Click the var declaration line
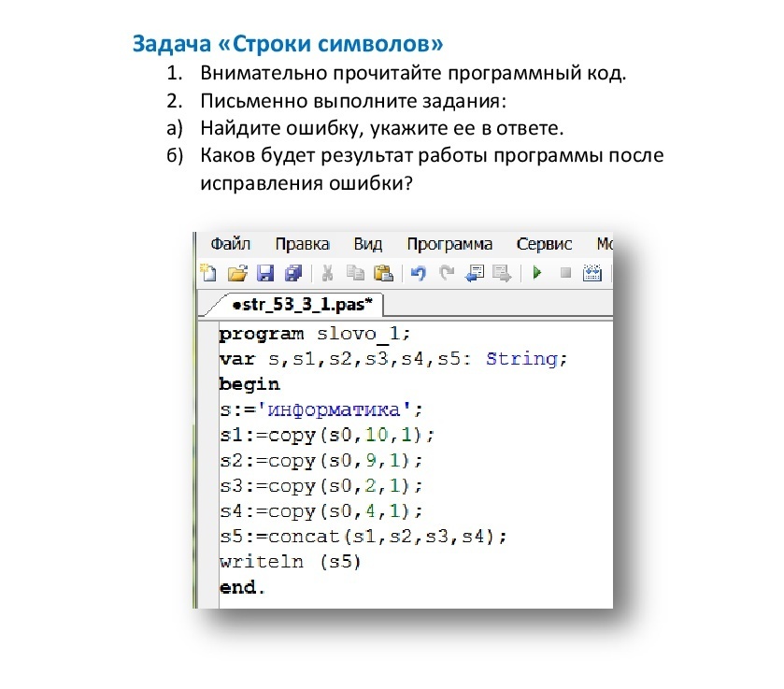This screenshot has width=784, height=689. tap(393, 359)
